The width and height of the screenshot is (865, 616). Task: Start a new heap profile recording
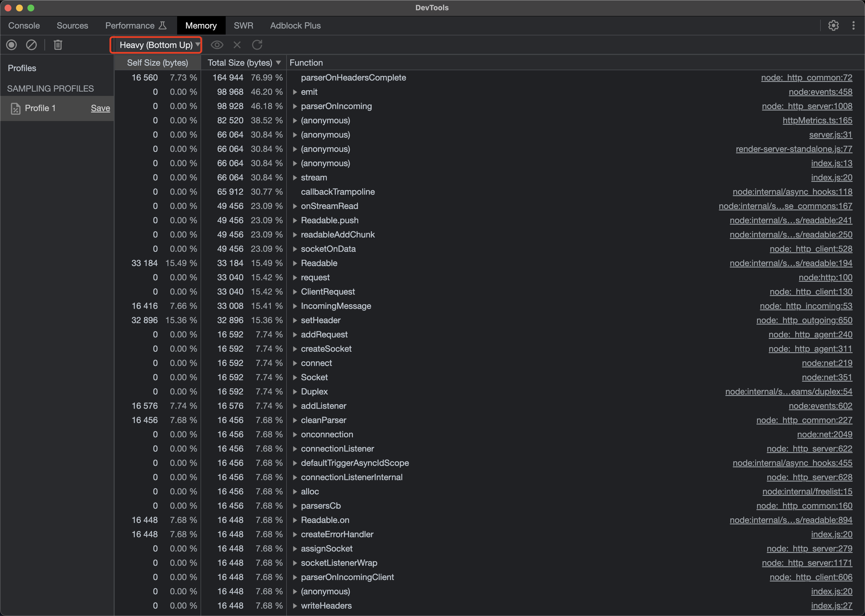(11, 45)
